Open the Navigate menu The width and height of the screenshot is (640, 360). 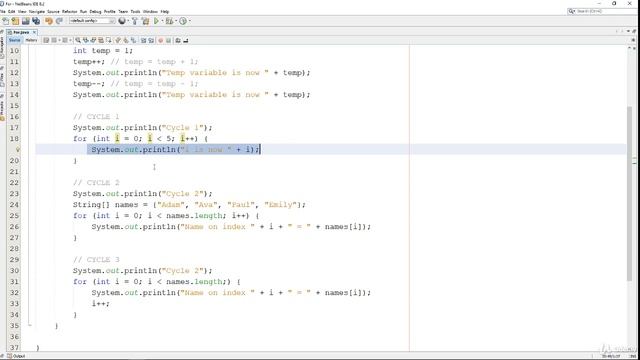(37, 11)
